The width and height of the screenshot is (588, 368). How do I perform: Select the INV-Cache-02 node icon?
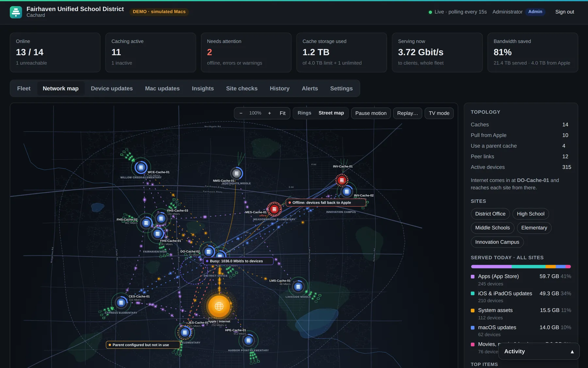(347, 192)
